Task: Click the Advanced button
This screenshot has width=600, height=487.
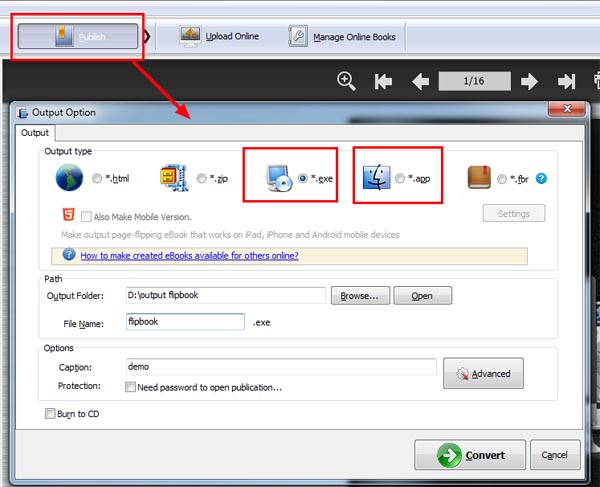Action: point(483,373)
